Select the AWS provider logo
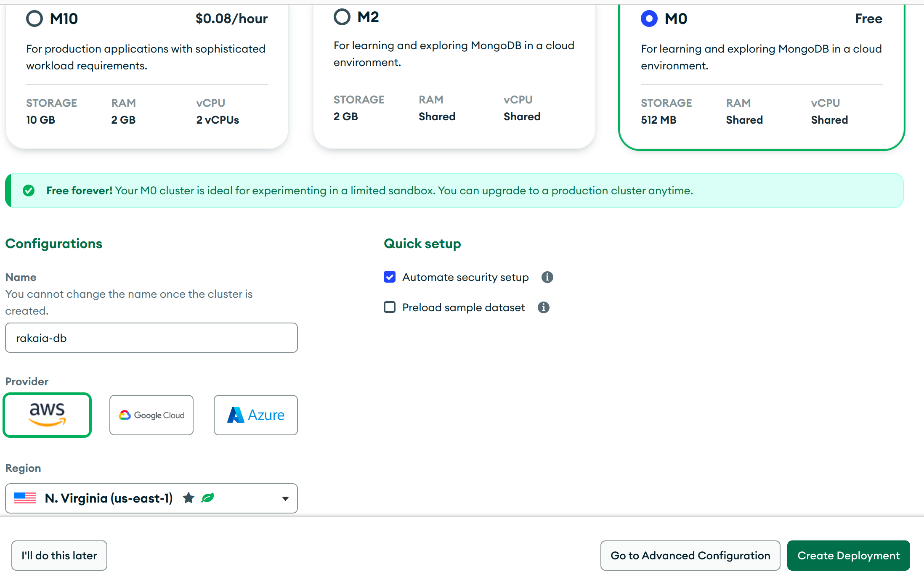The height and width of the screenshot is (585, 924). pyautogui.click(x=47, y=415)
